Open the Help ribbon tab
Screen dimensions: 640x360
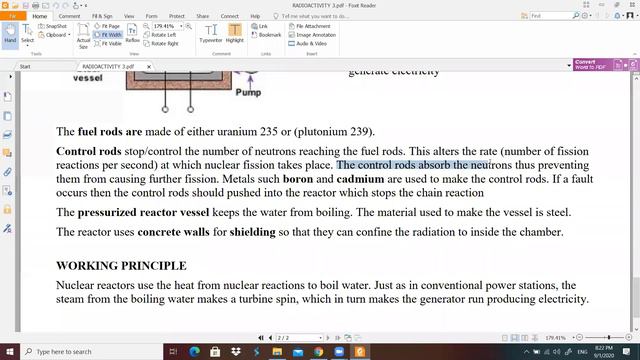(255, 16)
